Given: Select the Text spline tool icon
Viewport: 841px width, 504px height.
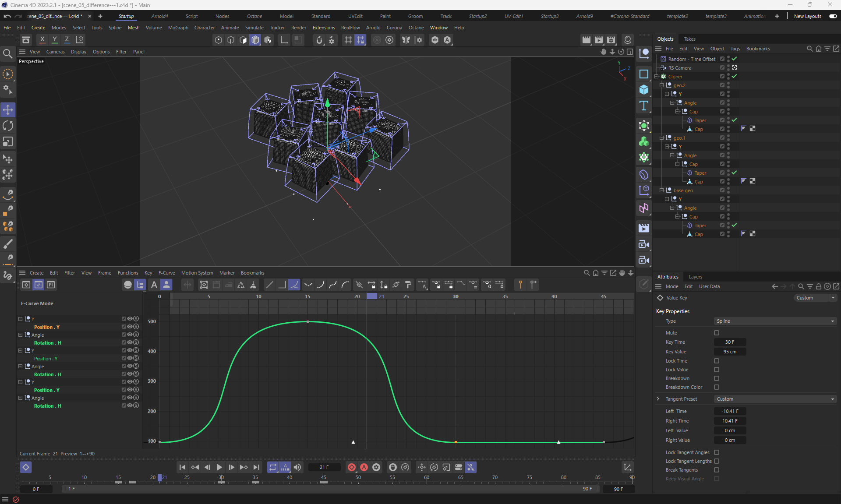Looking at the screenshot, I should [x=643, y=106].
